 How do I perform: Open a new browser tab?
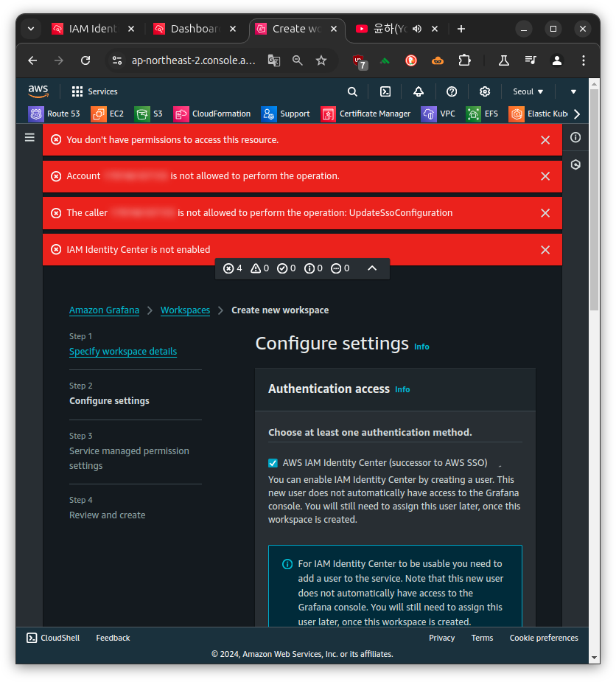(x=461, y=29)
